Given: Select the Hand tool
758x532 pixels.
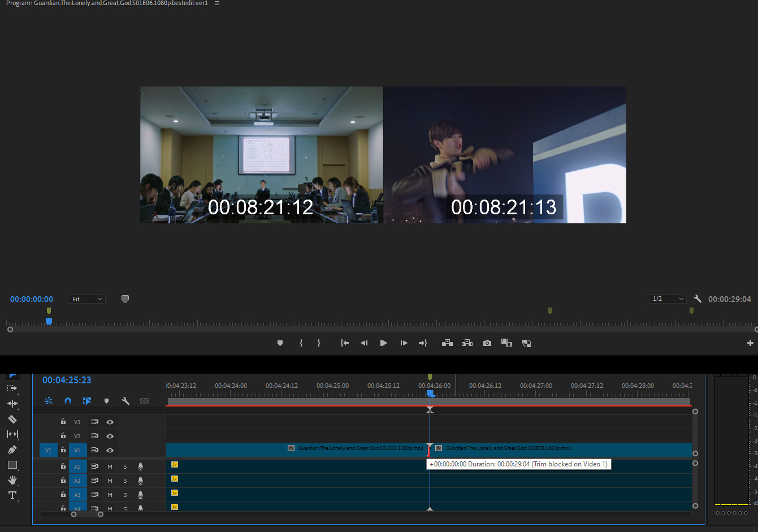Looking at the screenshot, I should coord(12,480).
